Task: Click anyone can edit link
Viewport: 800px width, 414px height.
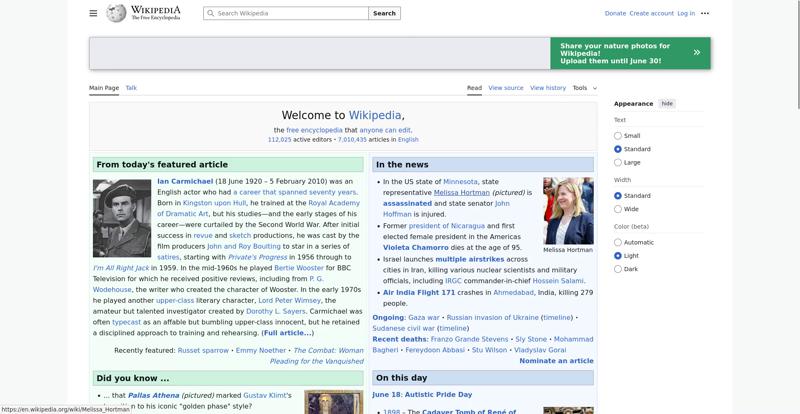Action: pos(385,130)
